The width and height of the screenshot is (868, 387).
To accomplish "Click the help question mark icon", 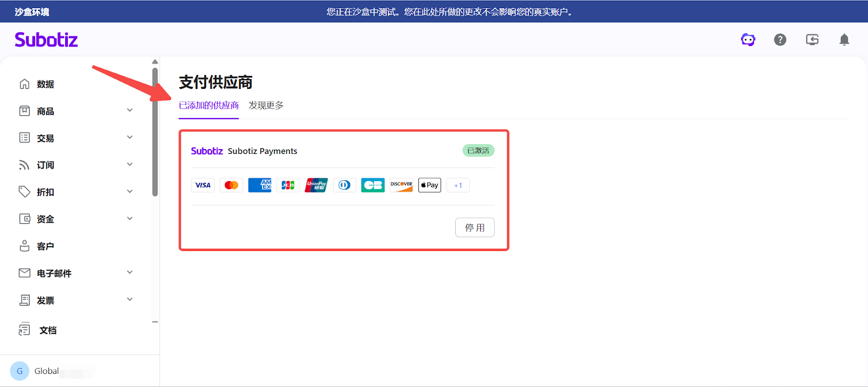I will point(780,40).
